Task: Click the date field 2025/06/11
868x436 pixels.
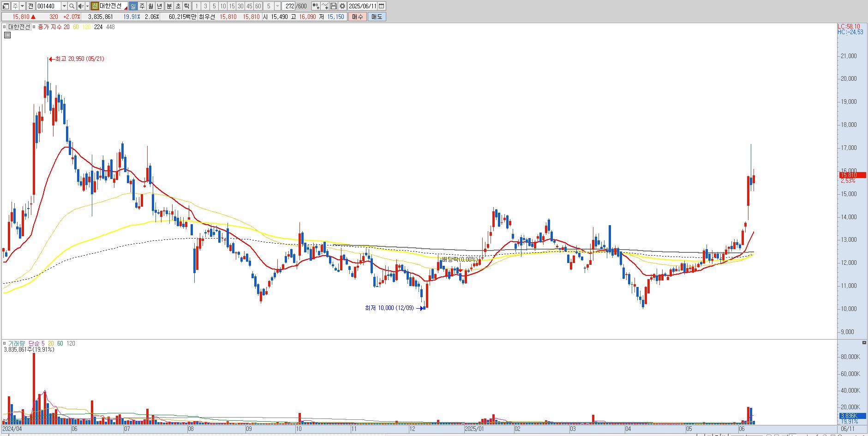Action: 362,6
